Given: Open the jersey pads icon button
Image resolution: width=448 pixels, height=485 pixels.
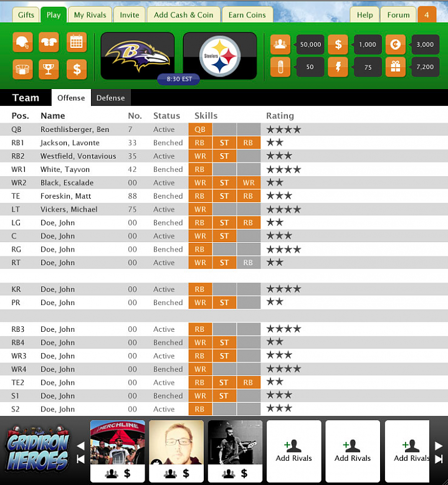Looking at the screenshot, I should 49,42.
